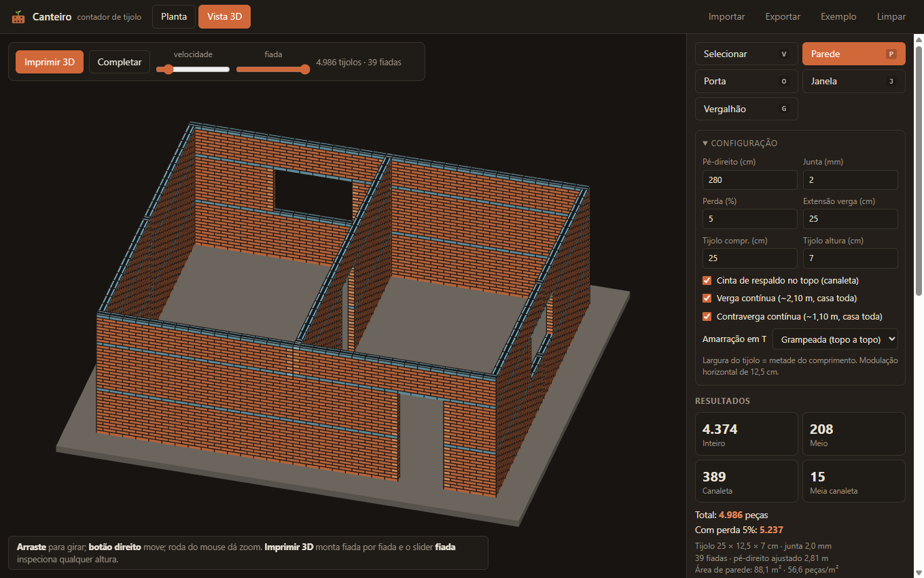The height and width of the screenshot is (578, 924).
Task: Choose the Selecionar tool
Action: click(x=746, y=54)
